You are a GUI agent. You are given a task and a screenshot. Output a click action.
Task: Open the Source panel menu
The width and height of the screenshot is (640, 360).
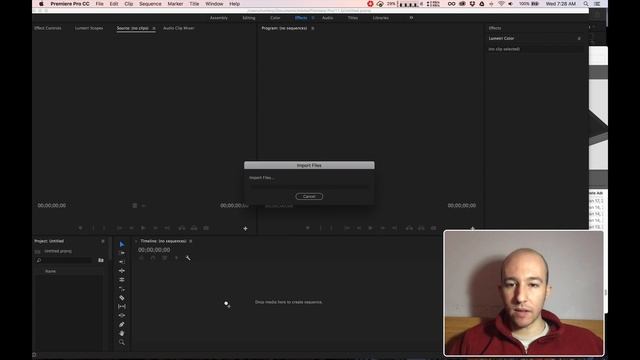tap(154, 28)
